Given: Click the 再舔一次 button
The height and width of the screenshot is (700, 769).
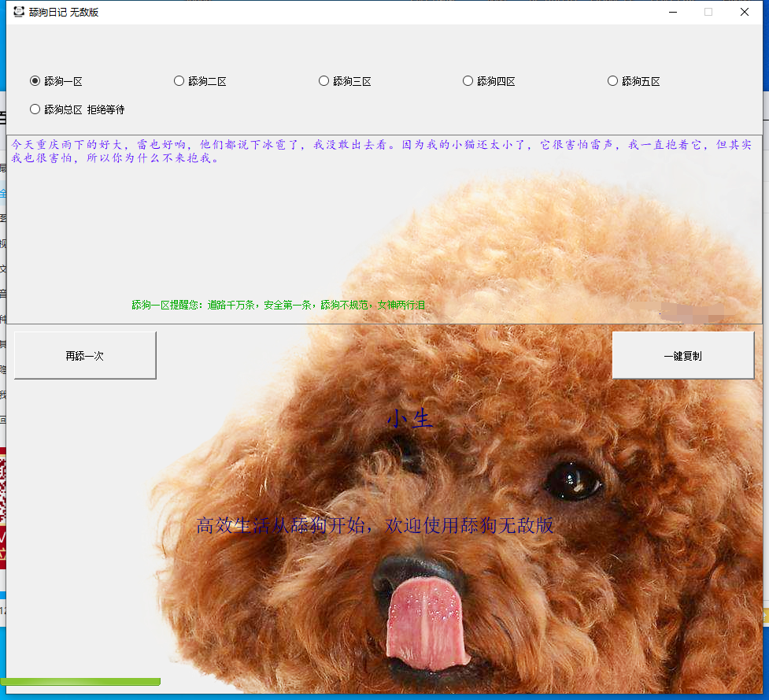Looking at the screenshot, I should pyautogui.click(x=84, y=355).
